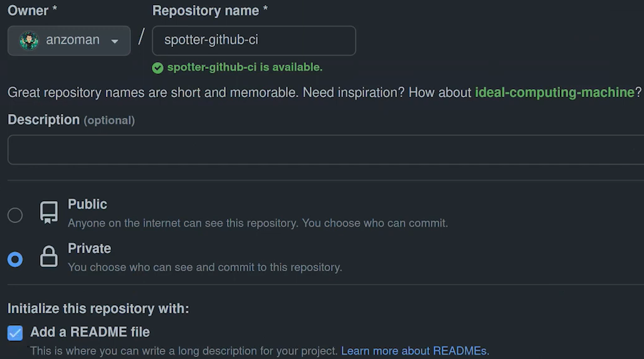Uncheck the Add a README file checkbox
The image size is (644, 359).
[15, 333]
